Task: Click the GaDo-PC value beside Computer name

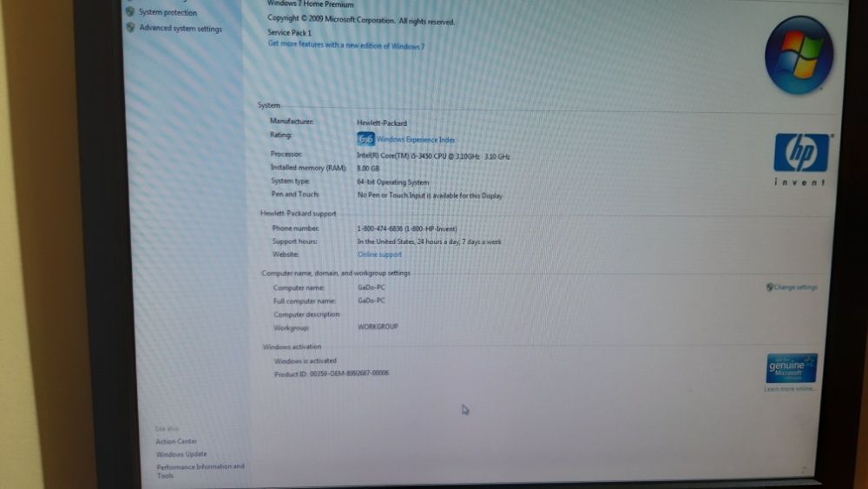Action: (371, 287)
